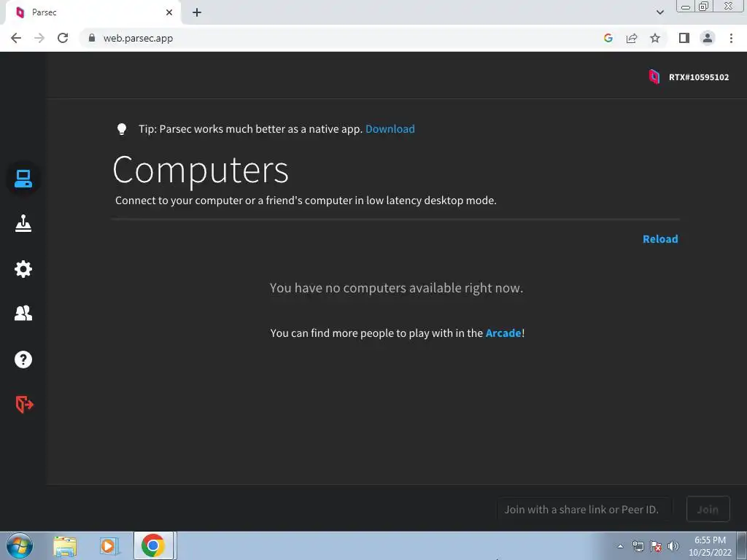Screen dimensions: 747x560
Task: Go back with the browser back arrow
Action: [x=16, y=38]
